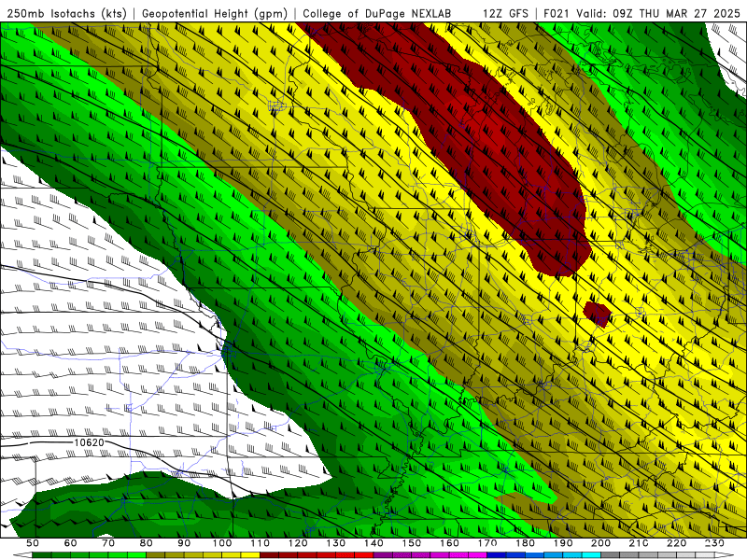Click the '80' colorbar label
The height and width of the screenshot is (560, 747).
tap(147, 543)
